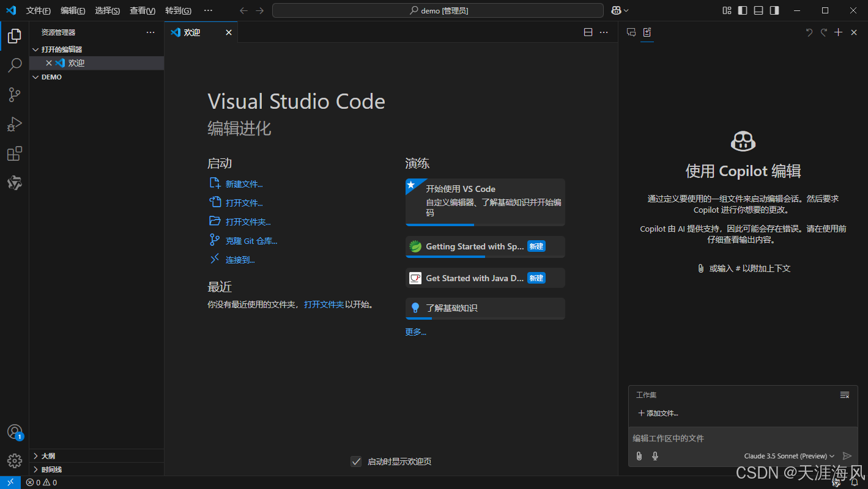Open the 查看(V) menu
The width and height of the screenshot is (868, 489).
(143, 10)
